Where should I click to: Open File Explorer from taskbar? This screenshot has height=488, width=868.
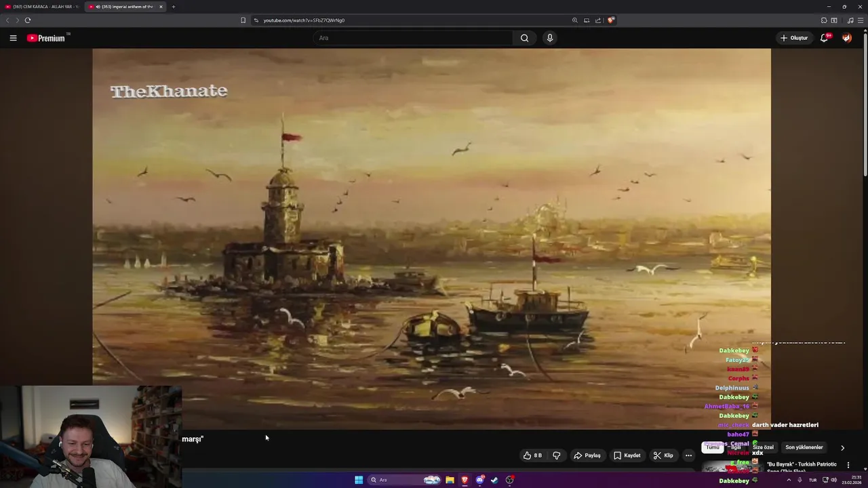click(x=450, y=480)
